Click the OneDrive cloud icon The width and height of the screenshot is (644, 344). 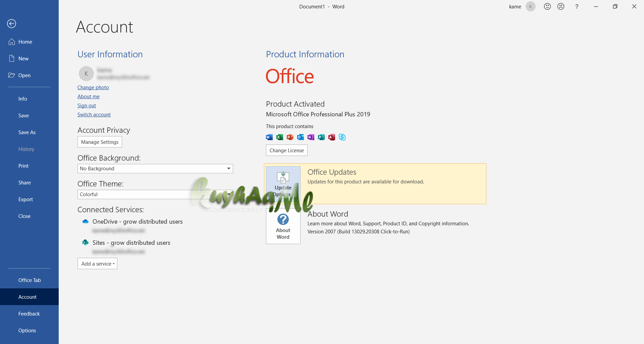pos(86,221)
